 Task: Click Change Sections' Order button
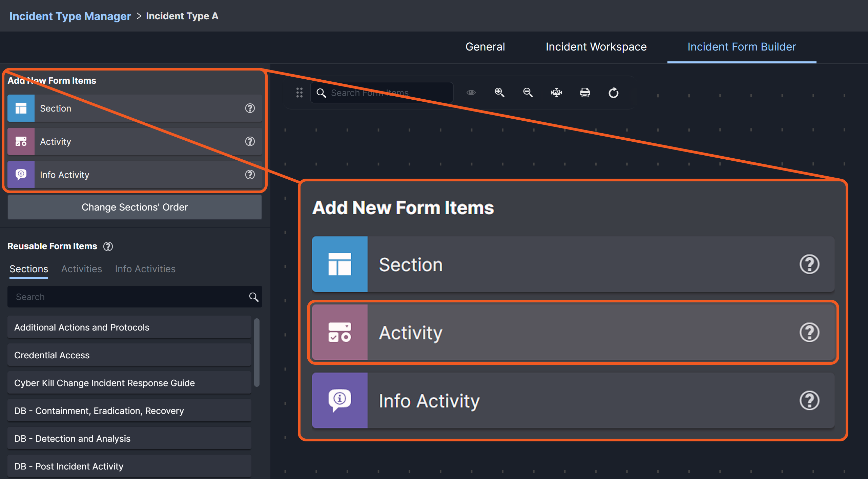[135, 207]
